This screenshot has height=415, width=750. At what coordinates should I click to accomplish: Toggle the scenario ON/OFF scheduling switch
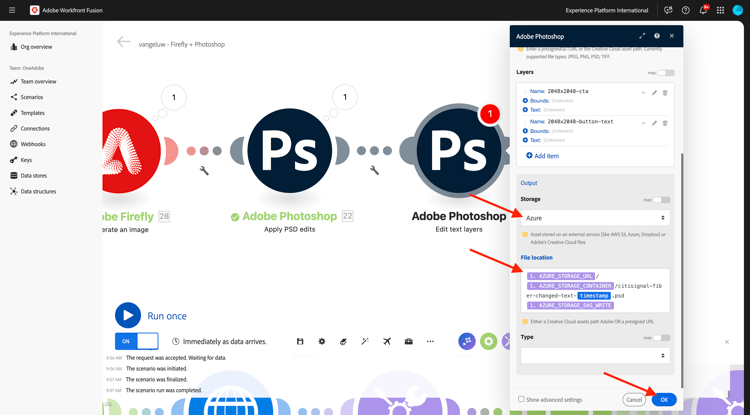(137, 341)
